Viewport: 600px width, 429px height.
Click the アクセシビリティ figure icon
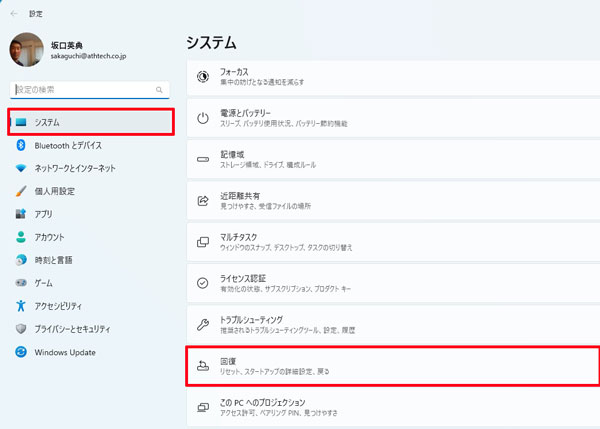click(x=20, y=306)
